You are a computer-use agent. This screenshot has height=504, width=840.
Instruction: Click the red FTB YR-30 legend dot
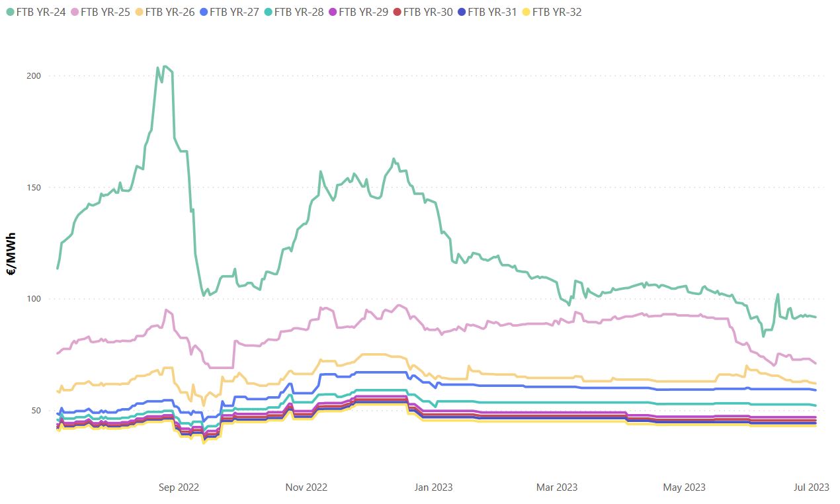(x=397, y=12)
